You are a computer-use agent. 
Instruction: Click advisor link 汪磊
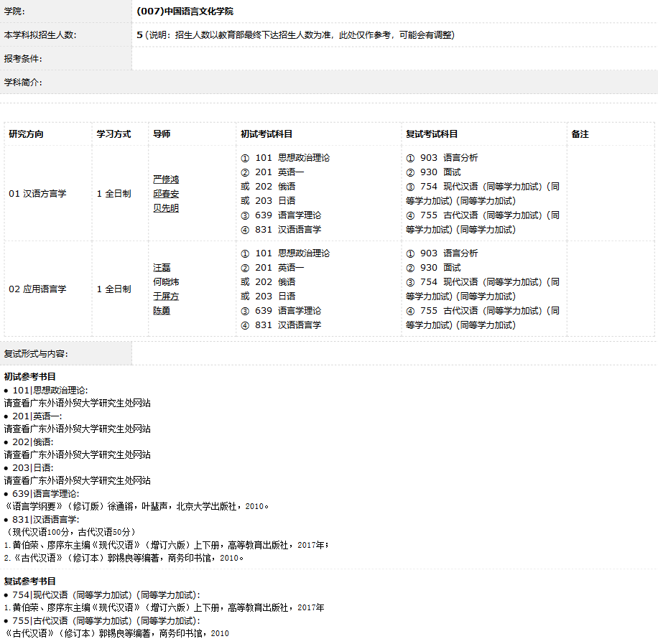pos(162,268)
